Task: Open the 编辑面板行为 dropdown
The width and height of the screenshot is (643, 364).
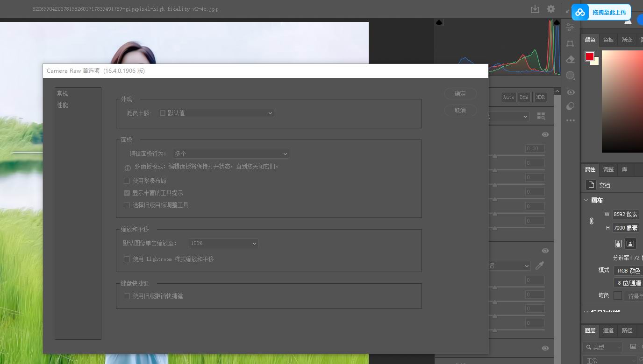Action: tap(231, 154)
